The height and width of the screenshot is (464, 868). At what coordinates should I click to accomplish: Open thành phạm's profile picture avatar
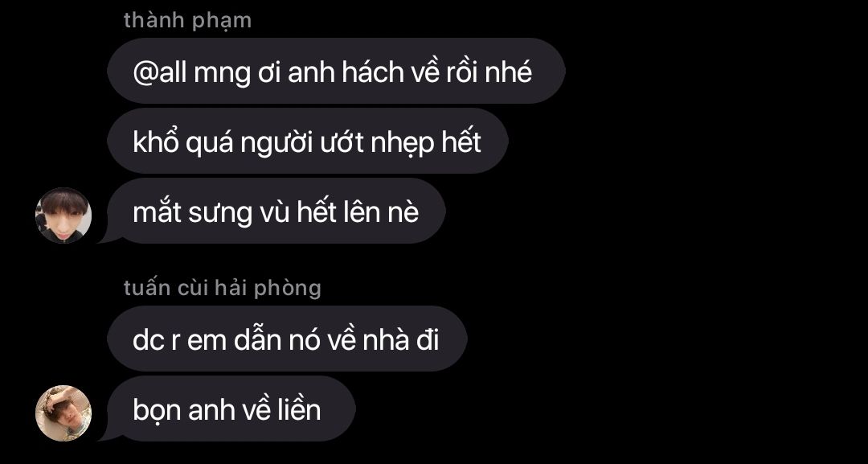pos(63,216)
